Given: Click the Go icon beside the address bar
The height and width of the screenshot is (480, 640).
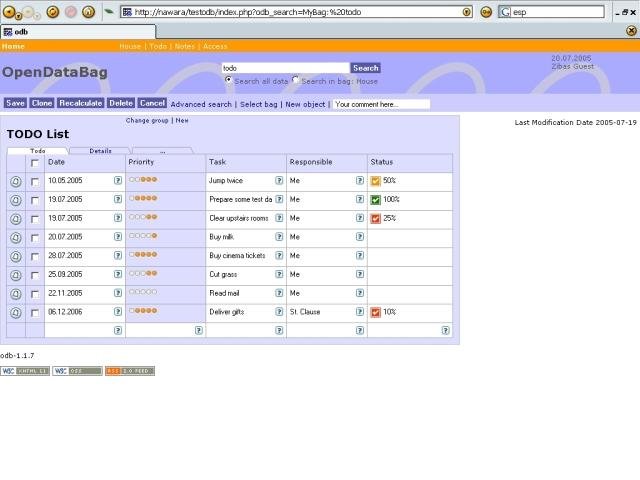Looking at the screenshot, I should point(486,12).
